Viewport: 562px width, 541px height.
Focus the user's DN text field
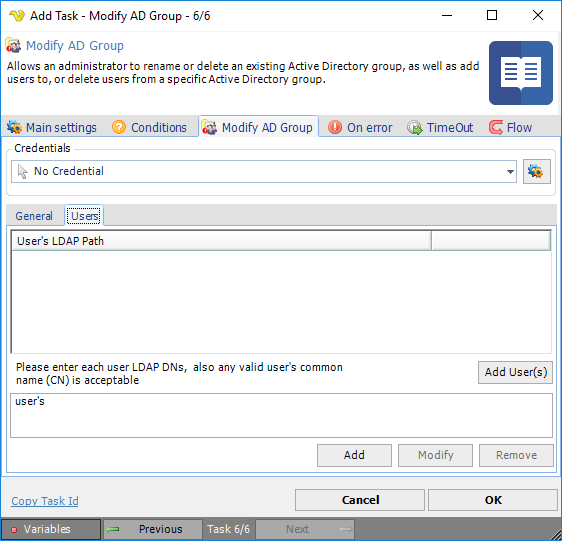(x=281, y=415)
